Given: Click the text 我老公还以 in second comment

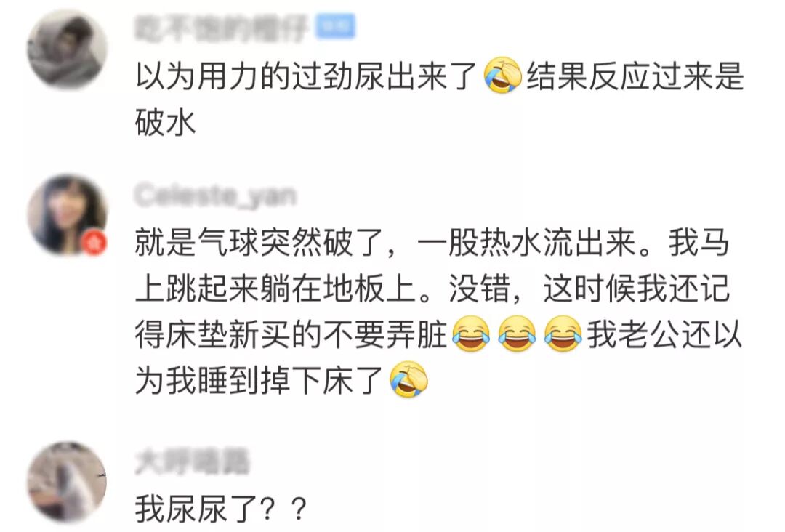Looking at the screenshot, I should click(x=665, y=334).
